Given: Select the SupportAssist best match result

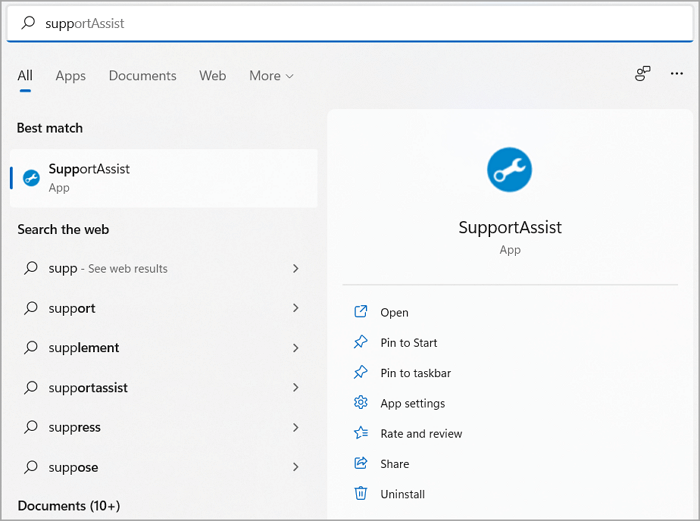Looking at the screenshot, I should coord(163,178).
